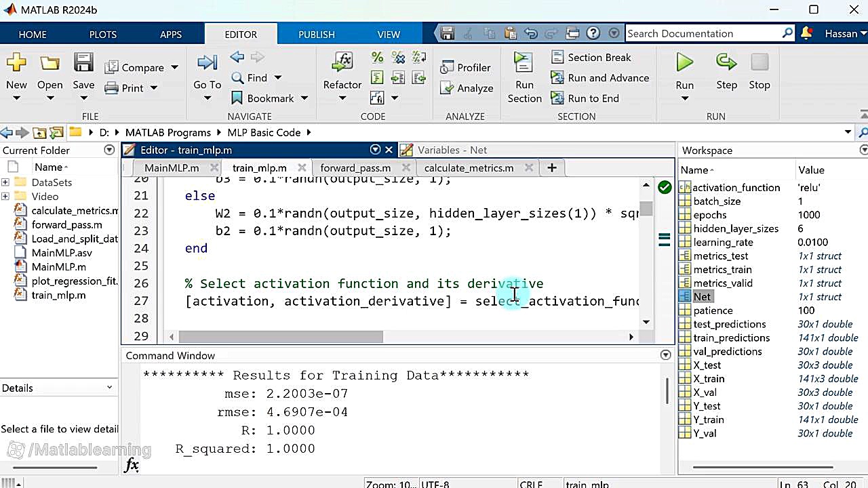868x488 pixels.
Task: Open the Command Window actions menu
Action: [665, 355]
